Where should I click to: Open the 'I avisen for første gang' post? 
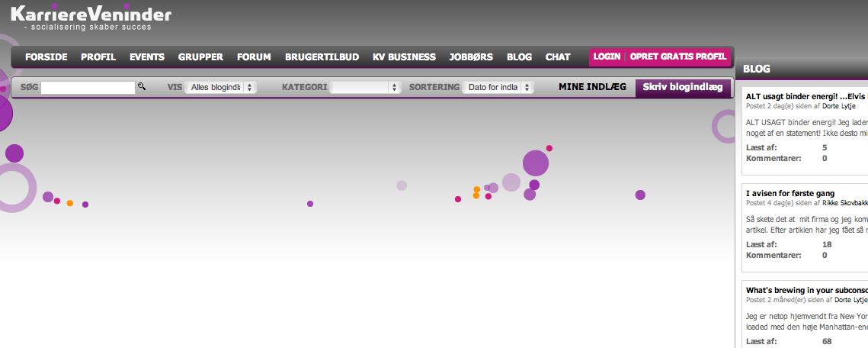pyautogui.click(x=790, y=194)
